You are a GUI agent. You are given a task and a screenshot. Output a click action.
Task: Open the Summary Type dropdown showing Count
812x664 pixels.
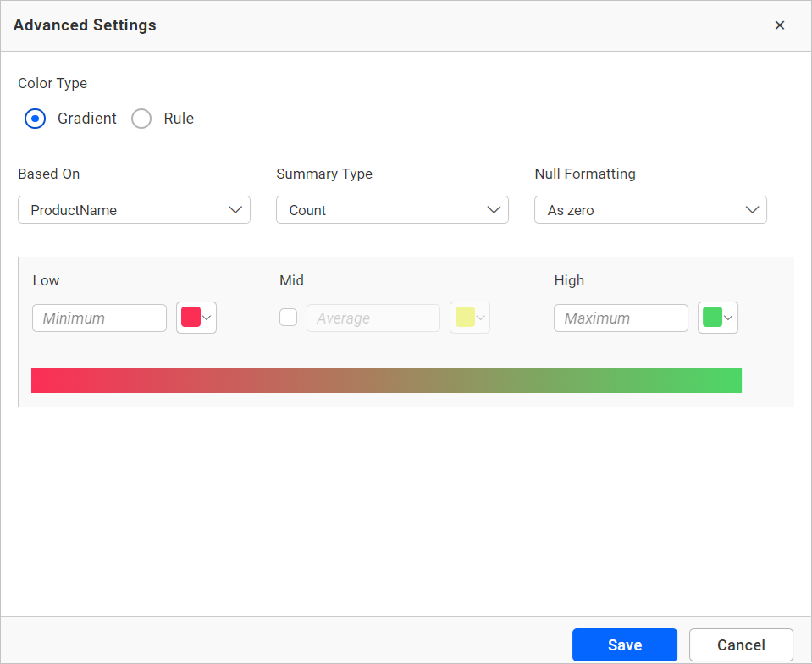(392, 209)
